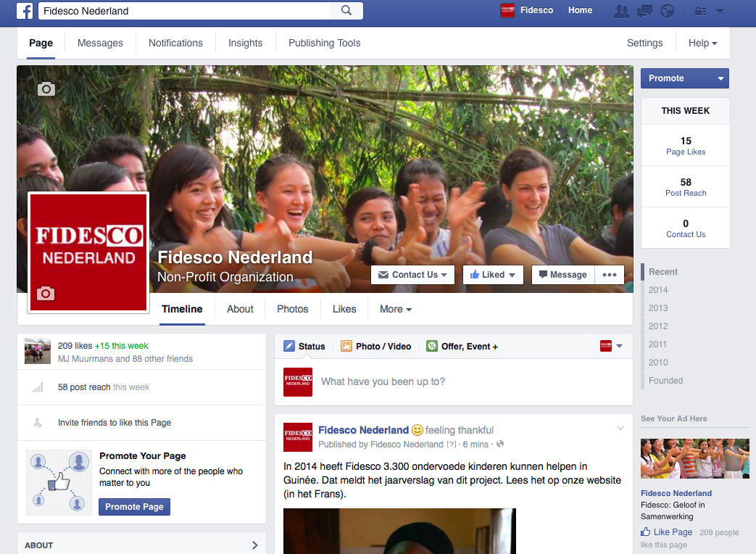The image size is (756, 554).
Task: Open the three-dots more actions button
Action: 610,274
